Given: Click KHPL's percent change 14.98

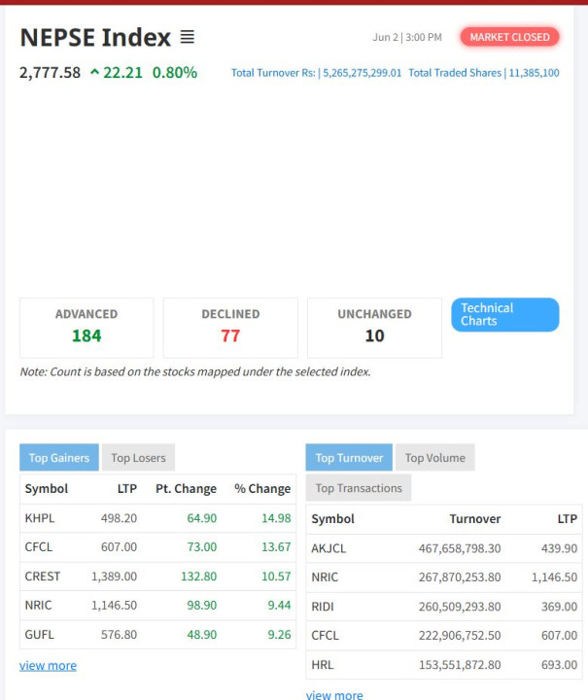Looking at the screenshot, I should click(276, 518).
